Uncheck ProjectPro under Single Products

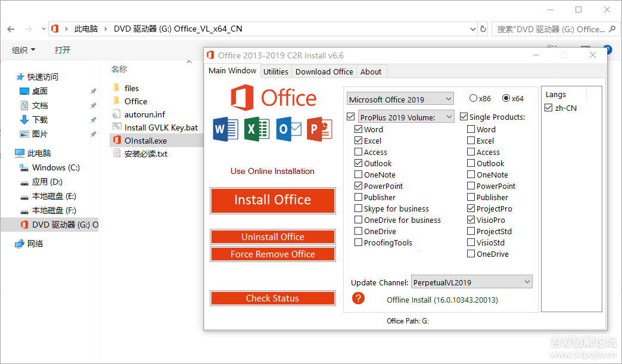471,209
